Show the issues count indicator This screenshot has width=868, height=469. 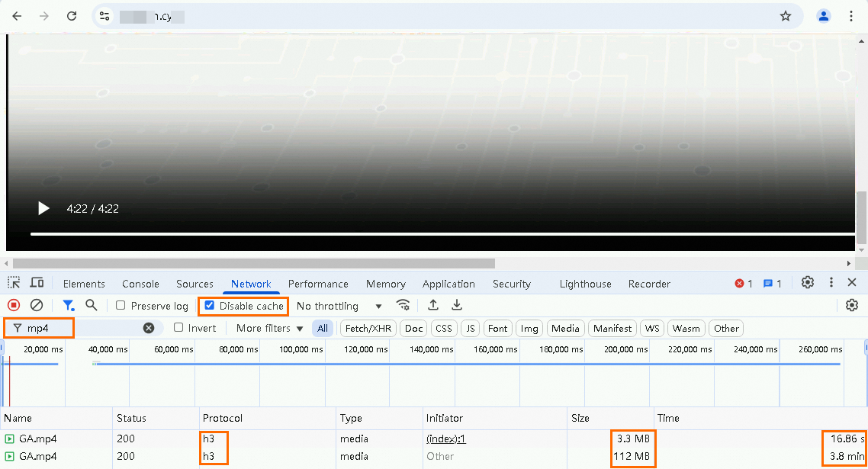point(772,284)
